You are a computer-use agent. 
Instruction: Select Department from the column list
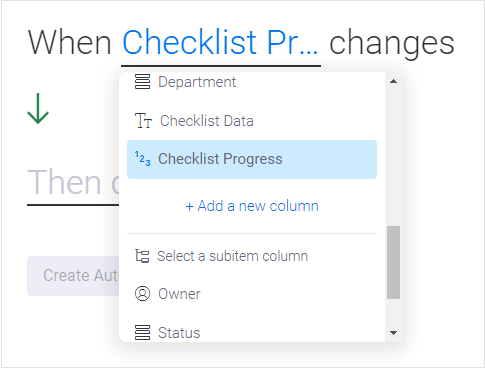[x=252, y=82]
